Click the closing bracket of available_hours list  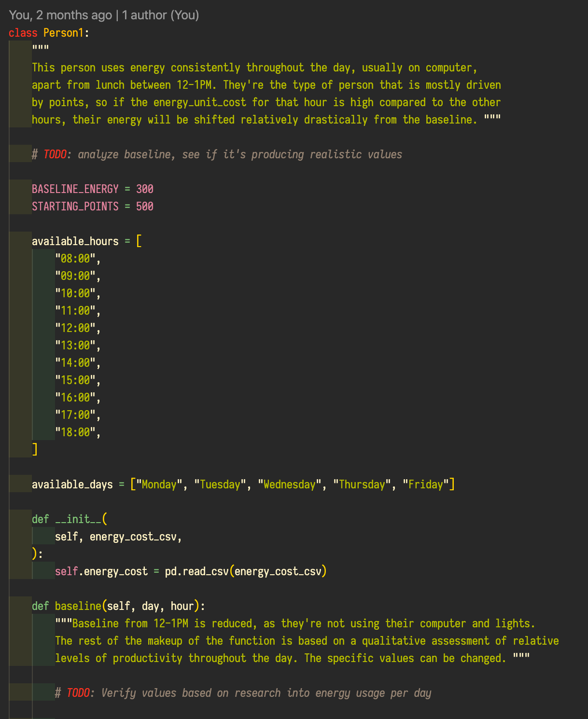(x=35, y=450)
